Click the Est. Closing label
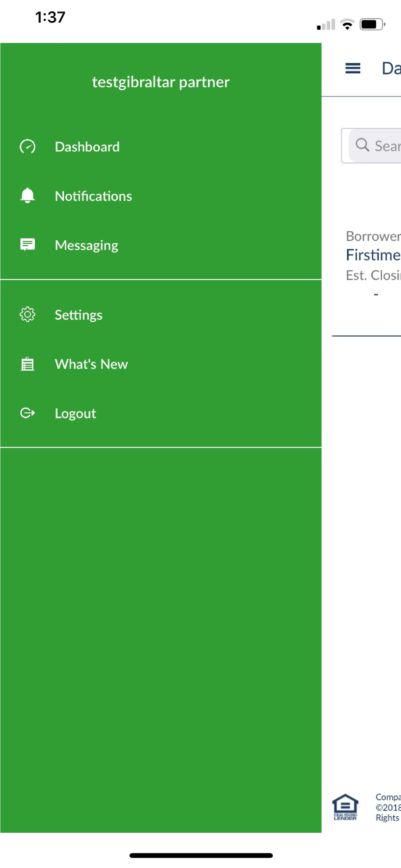The image size is (401, 868). click(x=373, y=275)
